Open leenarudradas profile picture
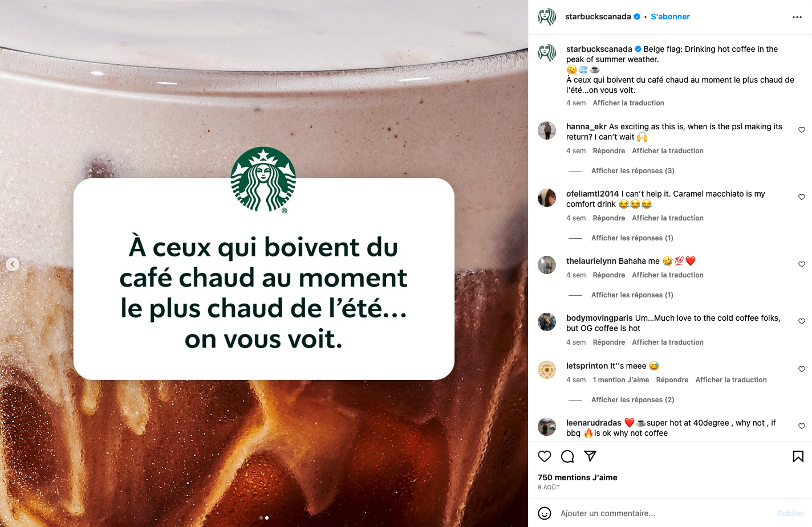The height and width of the screenshot is (527, 812). (x=547, y=427)
